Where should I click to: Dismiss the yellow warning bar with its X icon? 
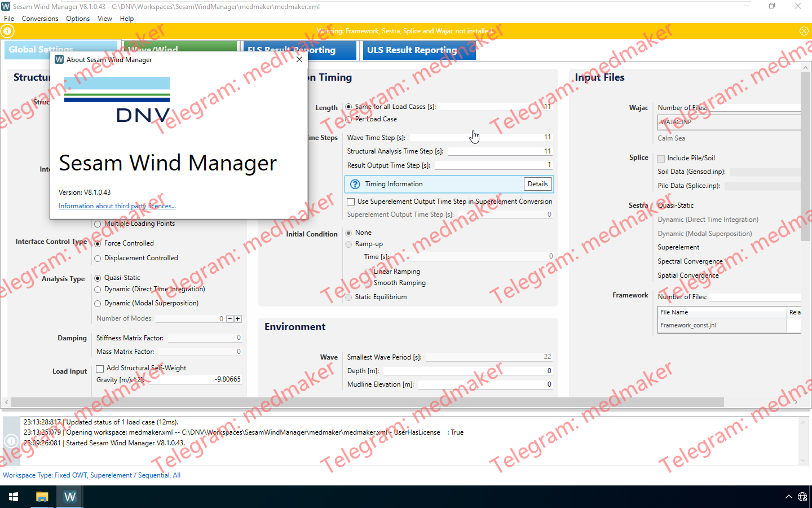pos(804,31)
